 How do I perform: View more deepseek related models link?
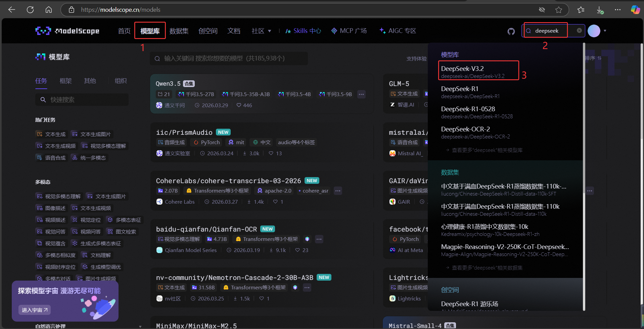tap(484, 150)
